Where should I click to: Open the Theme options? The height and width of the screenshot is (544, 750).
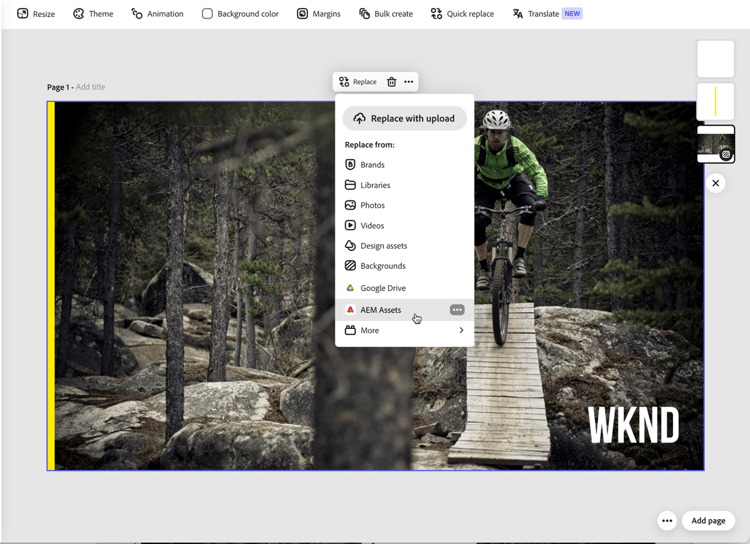(x=93, y=14)
